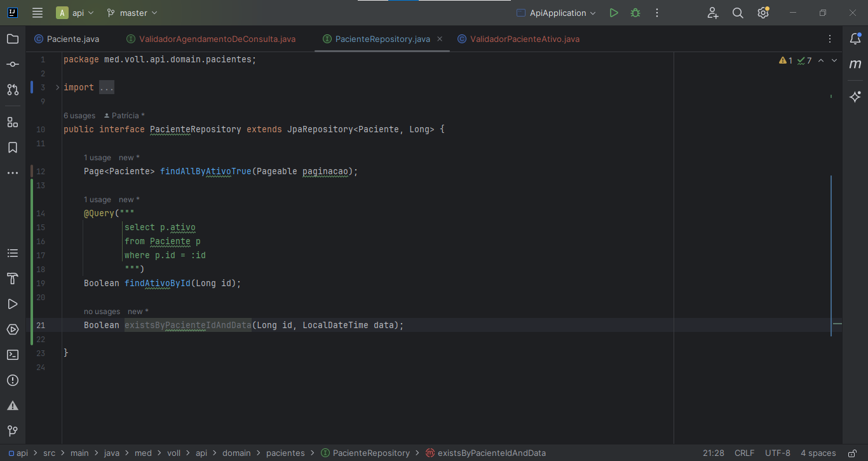Open the Commit tool window
Screen dimensions: 868x461
[x=13, y=64]
